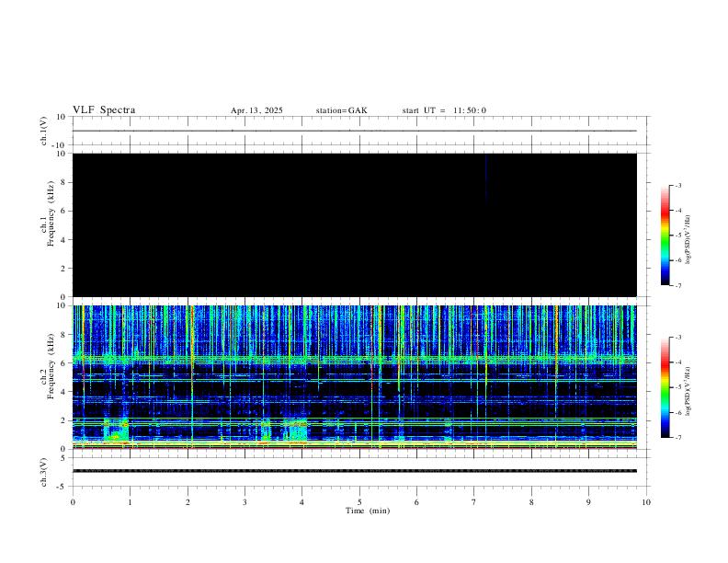
Task: Click the "8" tick on ch.1 frequency axis
Action: tap(64, 182)
